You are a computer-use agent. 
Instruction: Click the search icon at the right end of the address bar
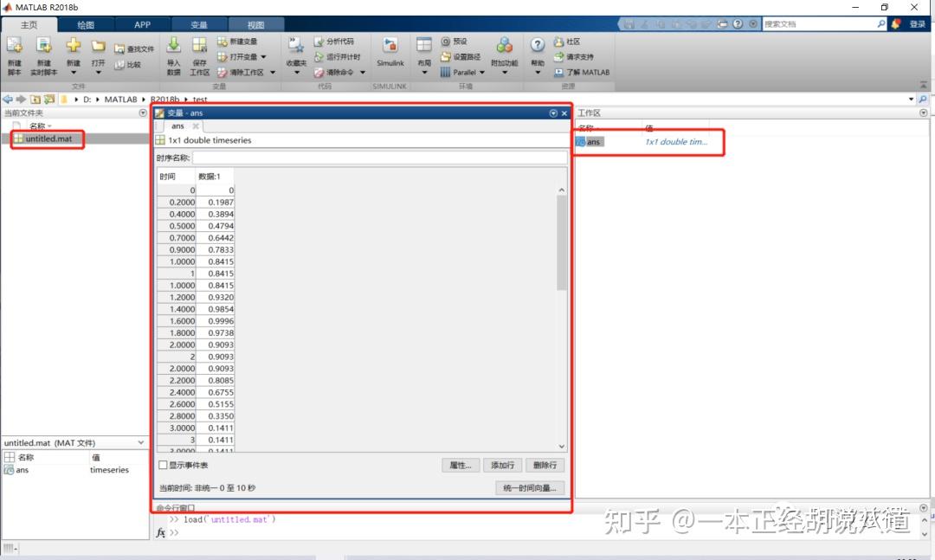coord(923,99)
